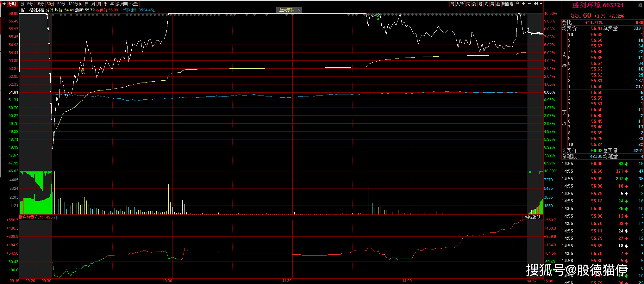Open the 月 monthly chart tab
Viewport: 644px width, 284px height.
click(99, 4)
